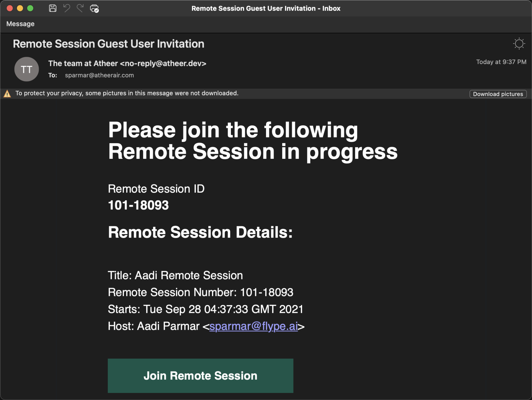Screen dimensions: 532x400
Task: Click the Remote Session Details: heading
Action: point(200,232)
